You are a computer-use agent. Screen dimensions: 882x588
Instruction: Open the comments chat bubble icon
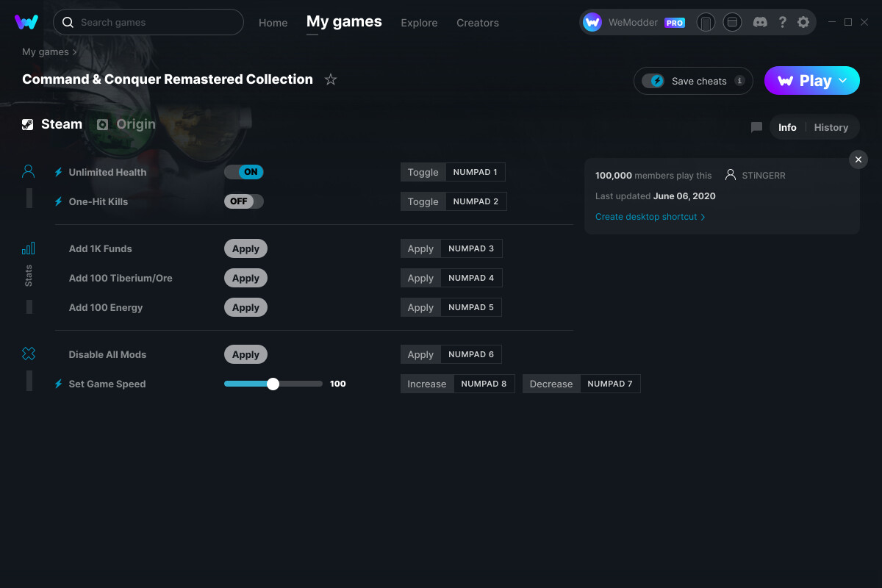coord(756,127)
